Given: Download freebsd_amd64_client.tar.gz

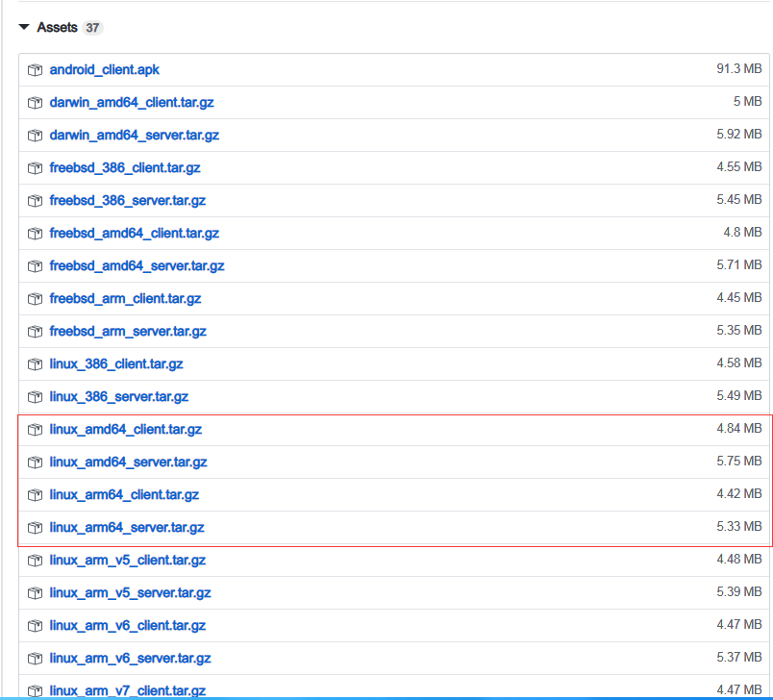Looking at the screenshot, I should pos(134,234).
